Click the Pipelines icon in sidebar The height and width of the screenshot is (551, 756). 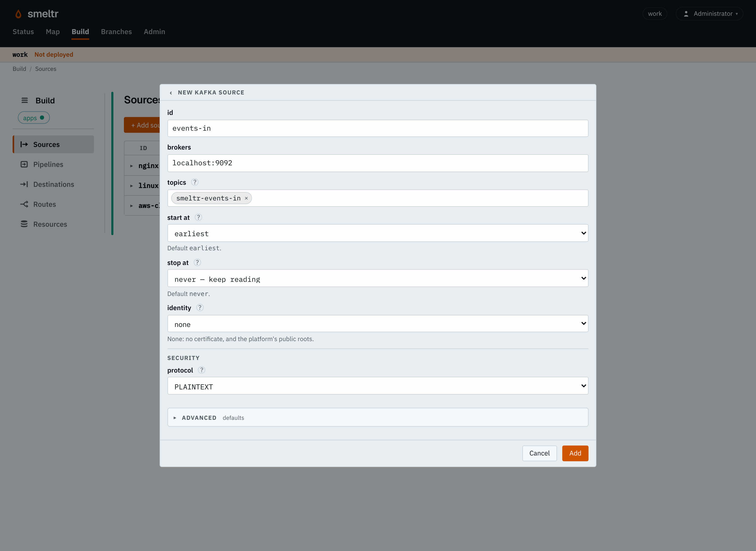pos(24,164)
